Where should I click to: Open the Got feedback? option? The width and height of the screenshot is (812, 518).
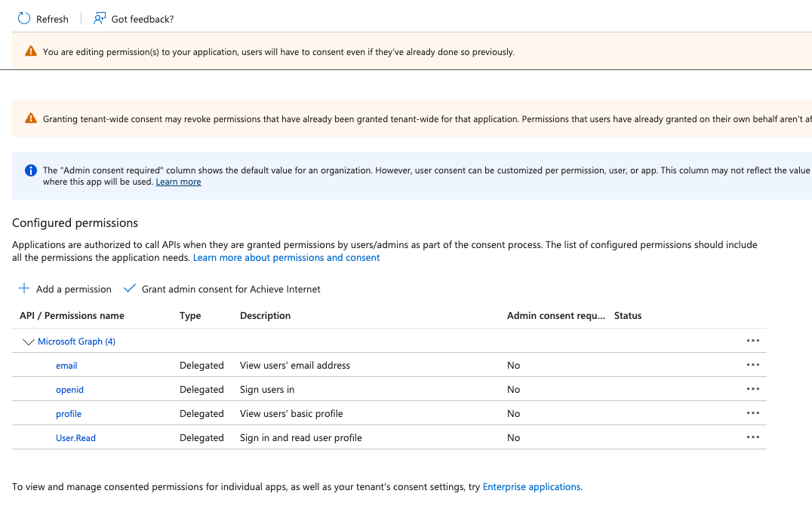(134, 19)
